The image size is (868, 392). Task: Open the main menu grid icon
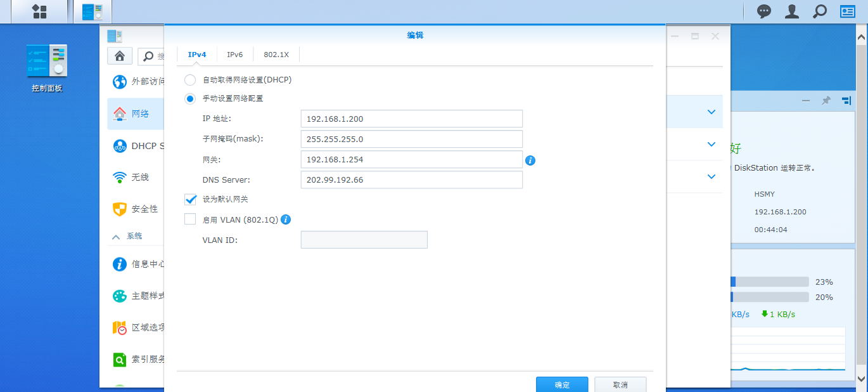tap(39, 11)
